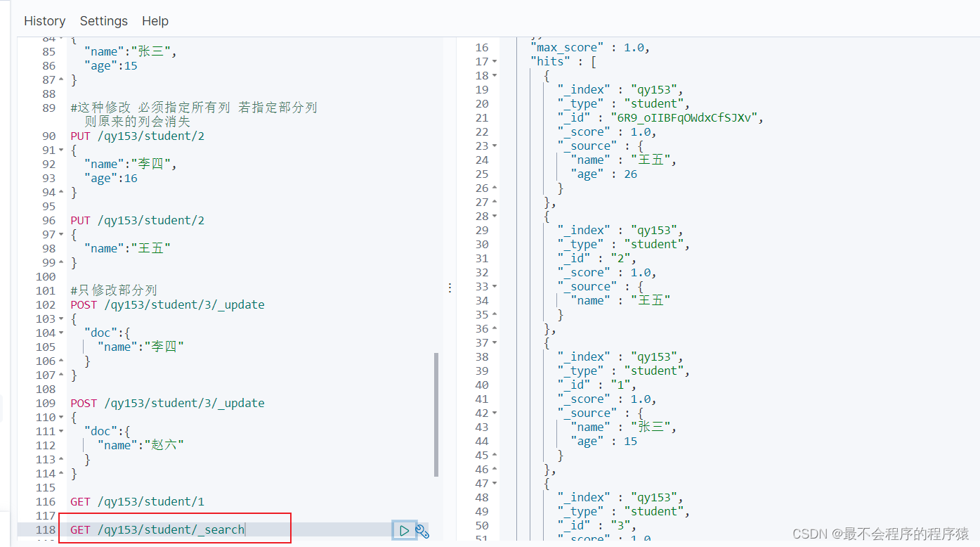Click POST _update request on line 109
Viewport: 980px width, 547px height.
pos(167,403)
